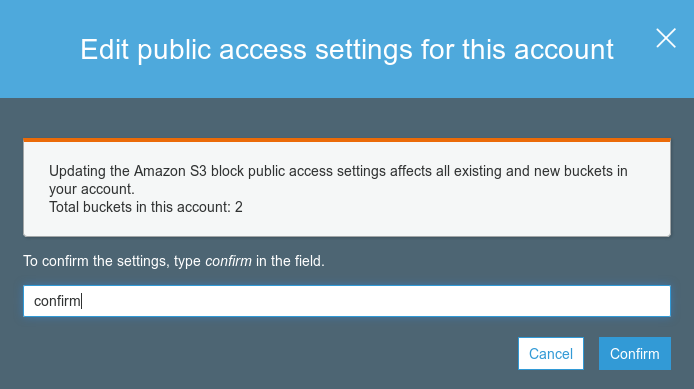Click the Confirm button
Viewport: 694px width, 389px height.
pos(635,354)
